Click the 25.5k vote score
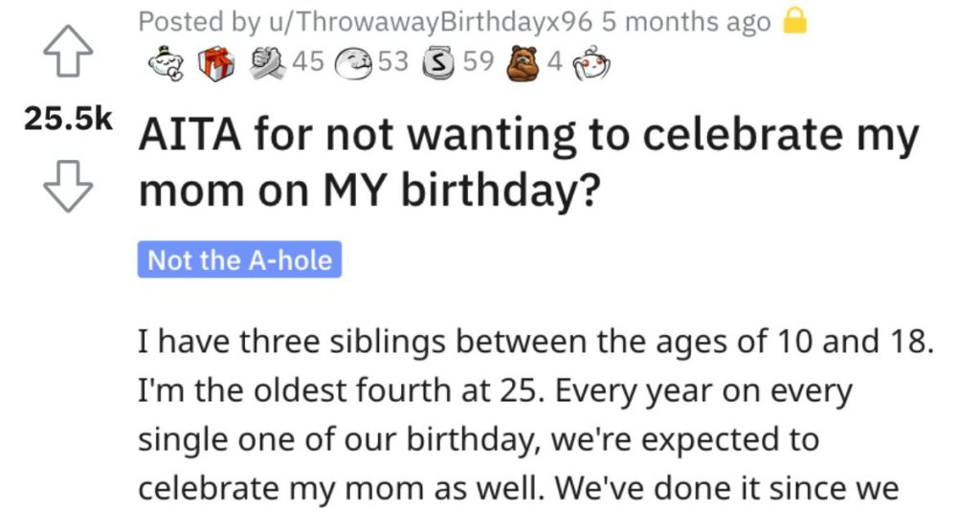980x512 pixels. click(68, 119)
